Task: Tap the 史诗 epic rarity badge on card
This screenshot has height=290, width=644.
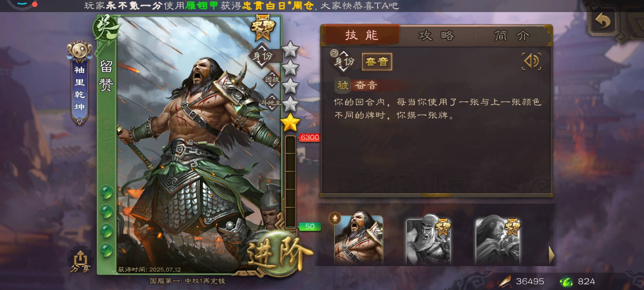Action: click(263, 27)
